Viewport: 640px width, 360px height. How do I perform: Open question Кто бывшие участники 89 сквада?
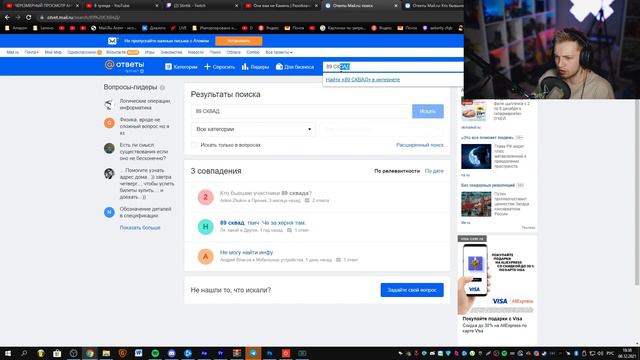click(266, 193)
